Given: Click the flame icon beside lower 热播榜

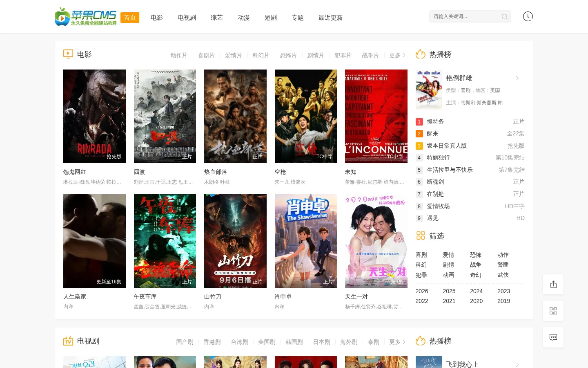Looking at the screenshot, I should point(421,341).
